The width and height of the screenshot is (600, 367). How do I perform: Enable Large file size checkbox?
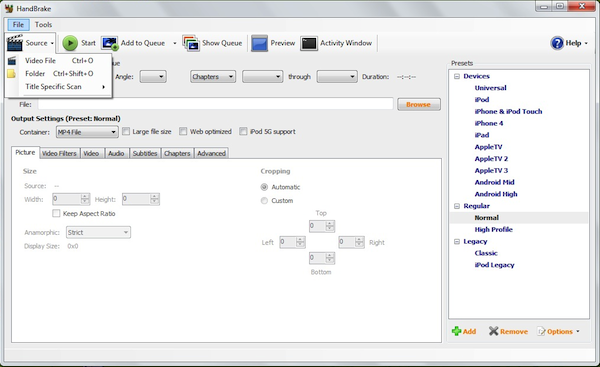pyautogui.click(x=126, y=132)
